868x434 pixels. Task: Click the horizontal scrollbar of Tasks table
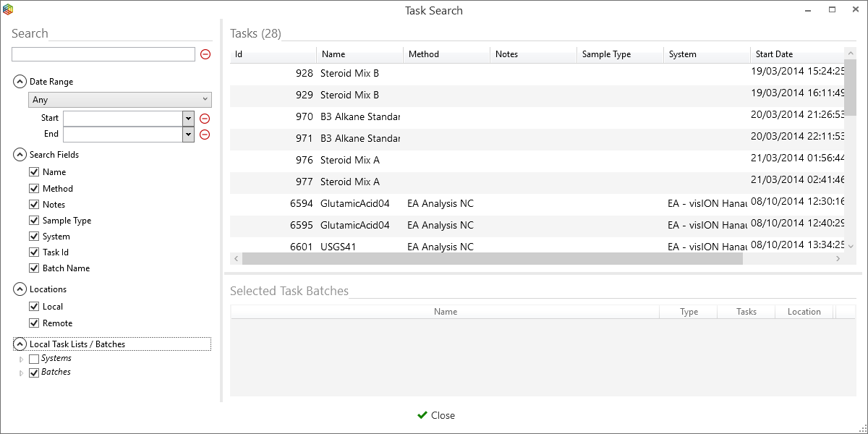492,259
